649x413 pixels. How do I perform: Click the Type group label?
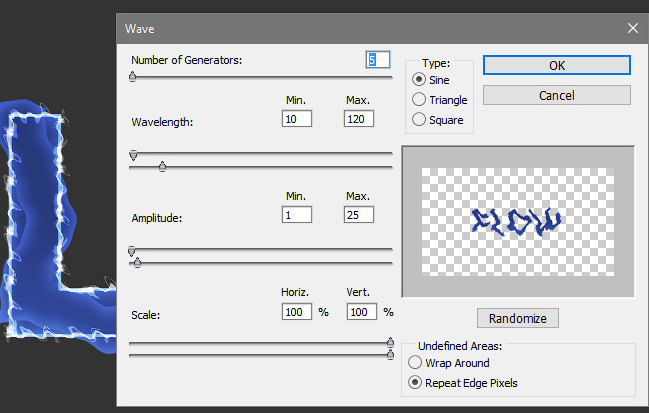436,63
